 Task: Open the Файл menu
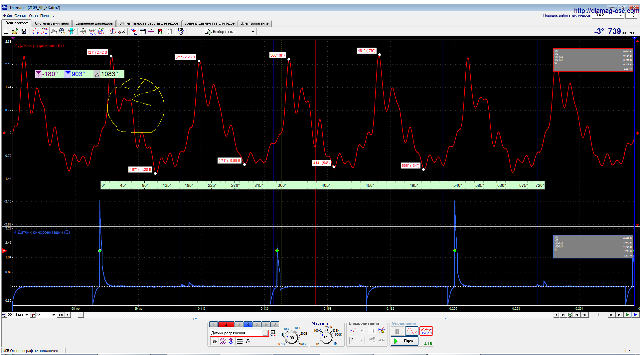point(7,16)
